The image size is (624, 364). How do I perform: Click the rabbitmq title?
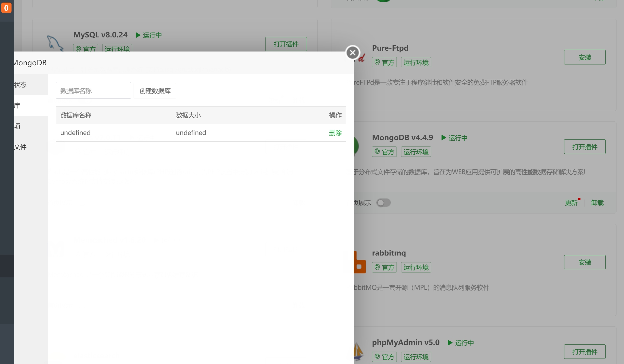(x=389, y=253)
